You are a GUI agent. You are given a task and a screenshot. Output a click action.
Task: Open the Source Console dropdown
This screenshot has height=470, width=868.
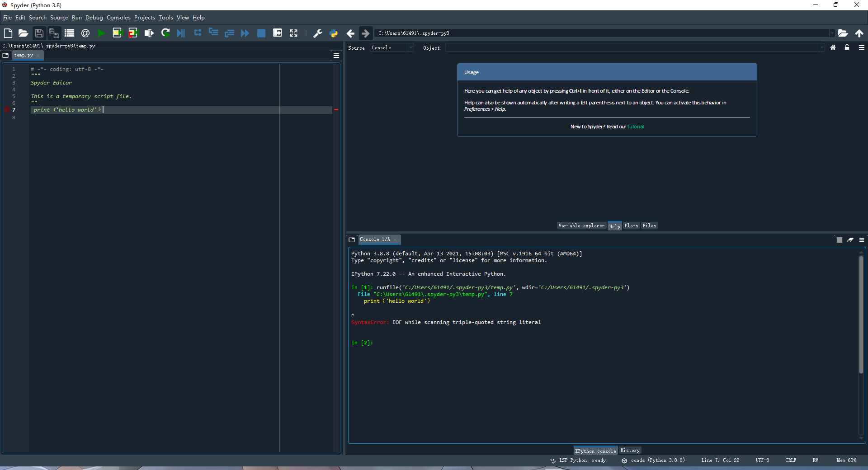(x=392, y=47)
